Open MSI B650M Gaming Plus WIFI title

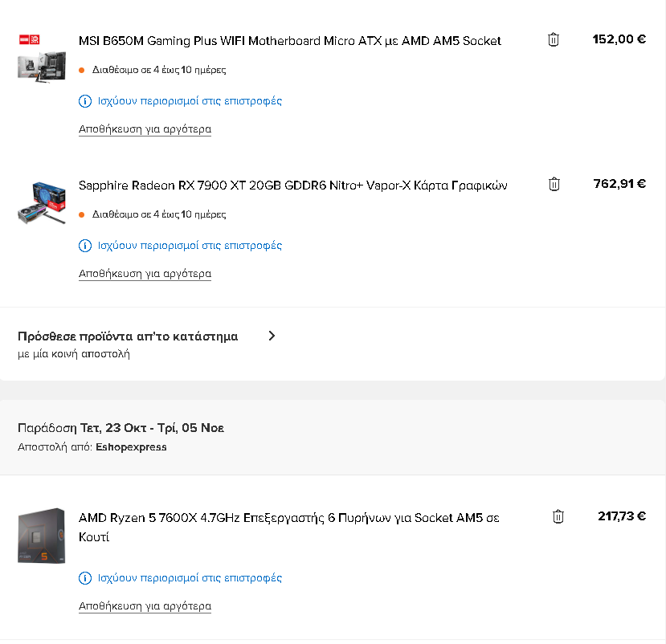click(290, 41)
